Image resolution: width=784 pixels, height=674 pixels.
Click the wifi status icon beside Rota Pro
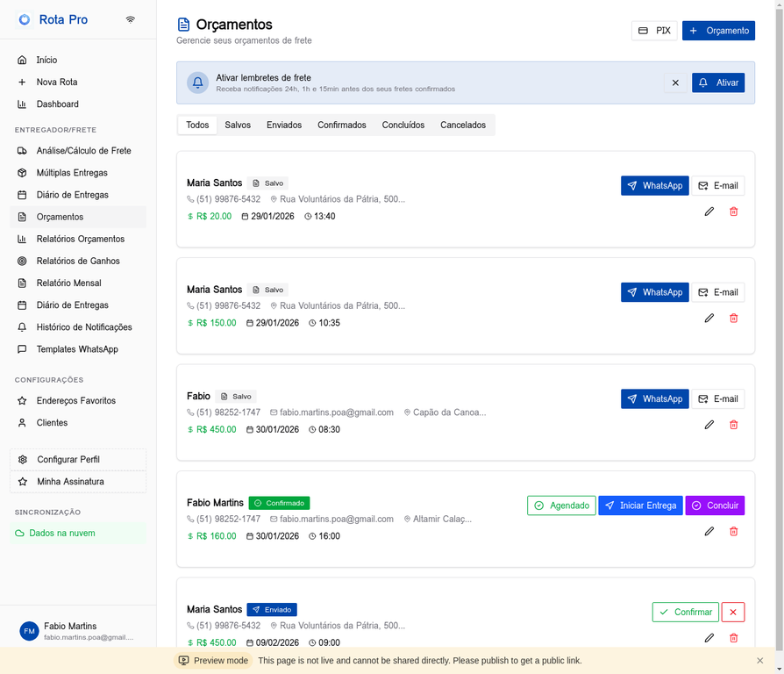click(x=131, y=19)
